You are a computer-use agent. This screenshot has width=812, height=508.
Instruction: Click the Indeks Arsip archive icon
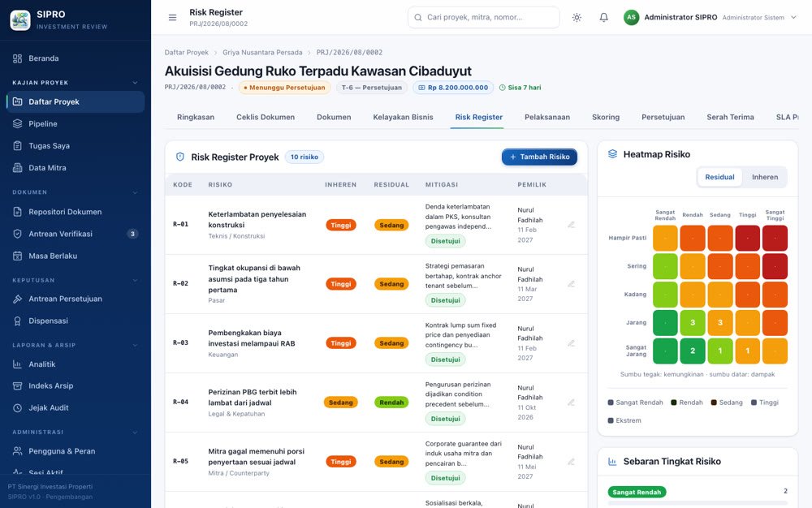[x=18, y=386]
